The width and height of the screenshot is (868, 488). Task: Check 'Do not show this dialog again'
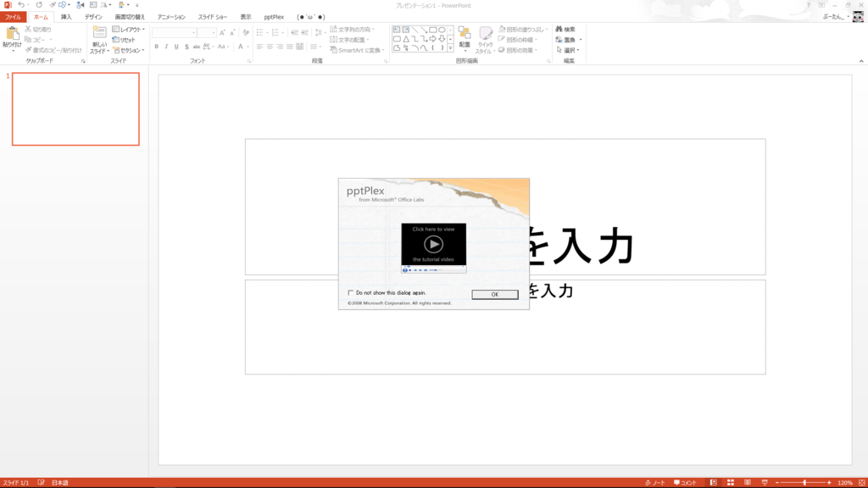tap(350, 292)
